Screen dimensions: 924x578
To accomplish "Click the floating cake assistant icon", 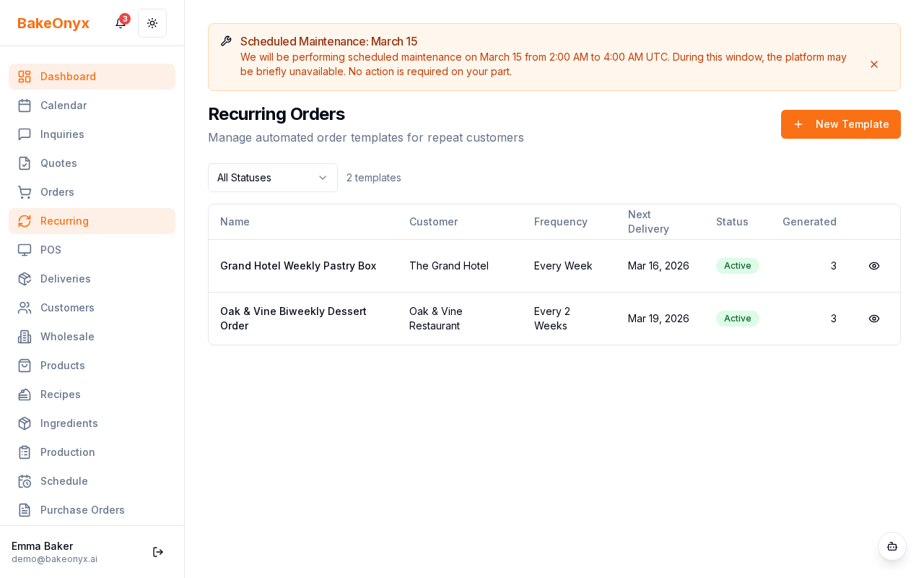I will (892, 546).
